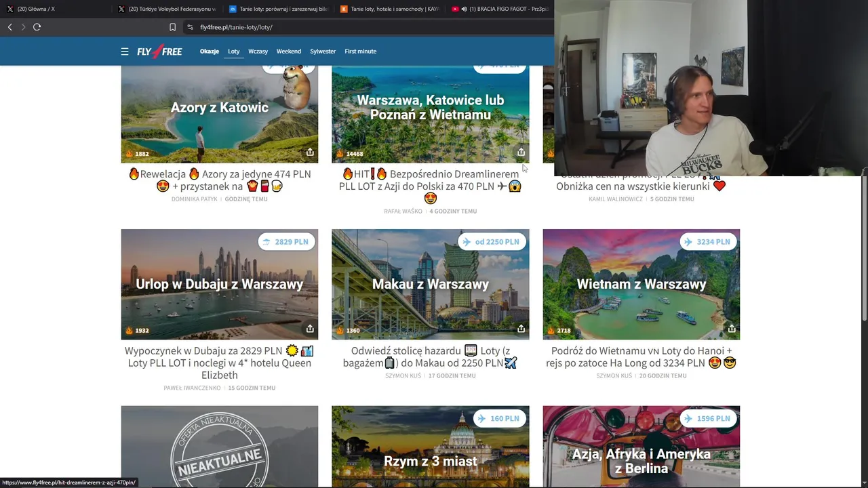The image size is (868, 488).
Task: Click the bookmark icon in the address bar
Action: coord(172,27)
